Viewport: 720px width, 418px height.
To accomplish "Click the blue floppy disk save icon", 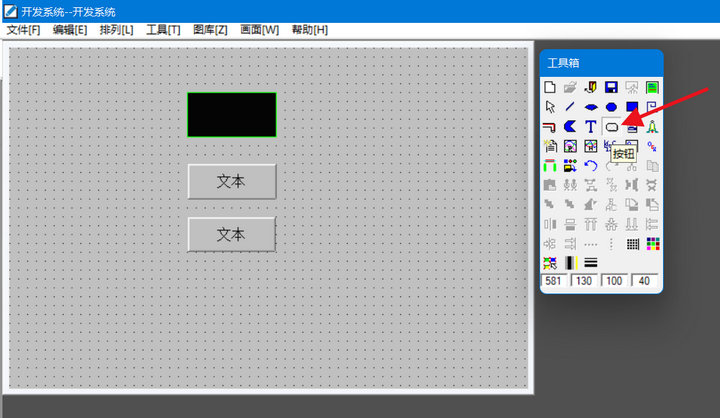I will pos(611,87).
